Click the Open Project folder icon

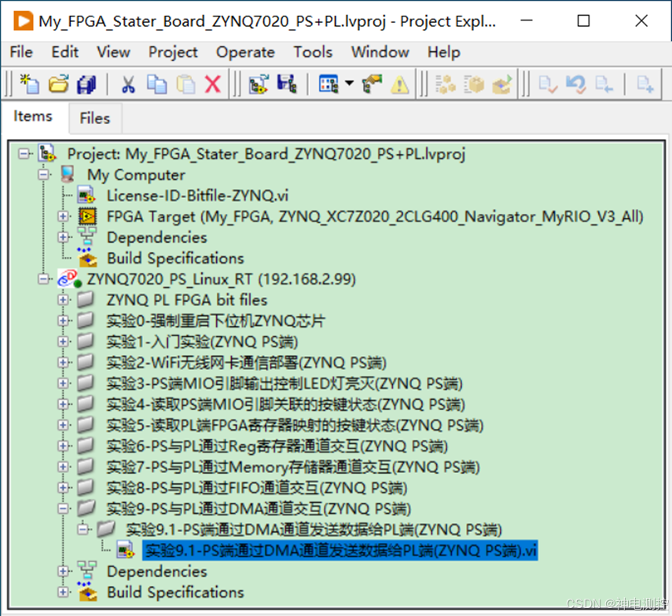click(x=58, y=83)
